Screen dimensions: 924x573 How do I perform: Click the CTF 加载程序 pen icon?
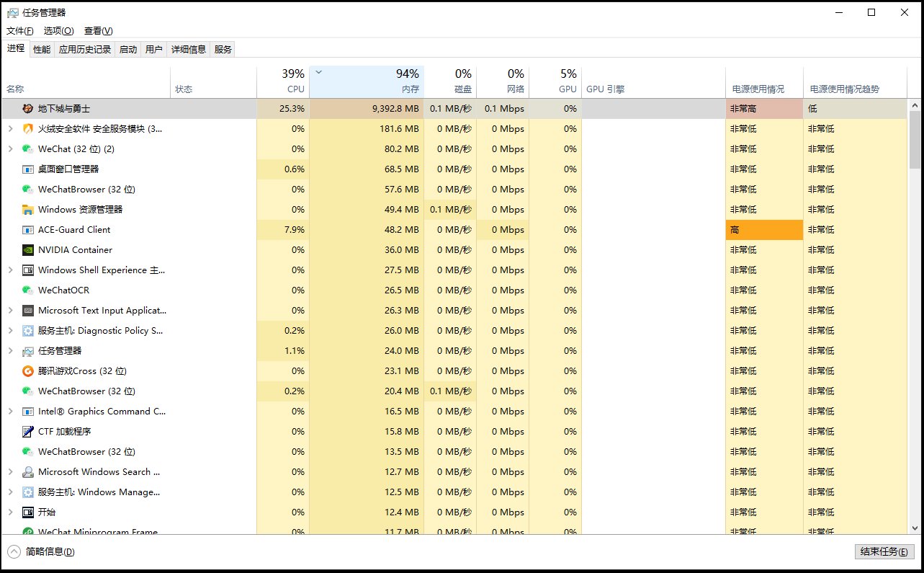click(x=27, y=431)
